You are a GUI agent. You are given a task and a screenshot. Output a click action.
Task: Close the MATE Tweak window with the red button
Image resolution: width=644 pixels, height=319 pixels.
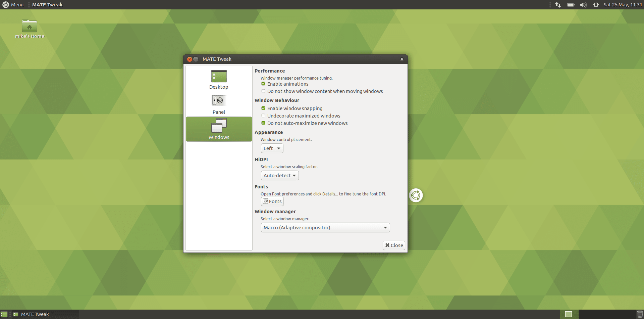pyautogui.click(x=190, y=59)
